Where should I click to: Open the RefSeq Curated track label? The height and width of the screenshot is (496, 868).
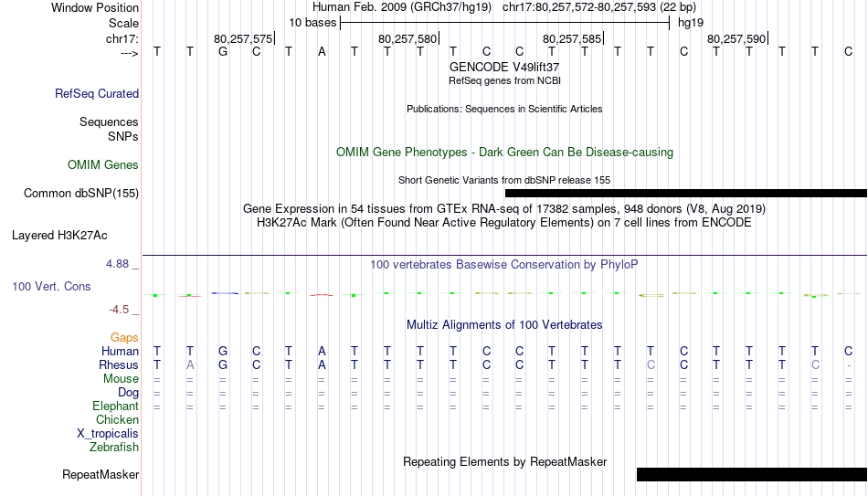(96, 93)
